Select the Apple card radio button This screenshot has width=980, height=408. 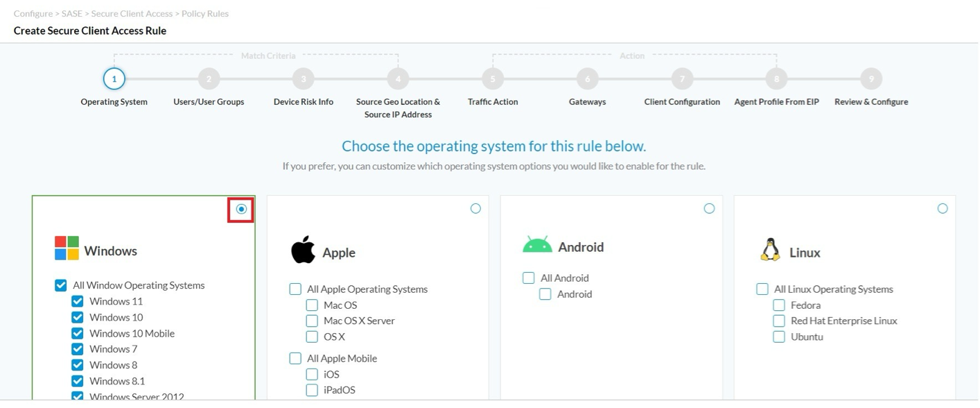coord(475,208)
